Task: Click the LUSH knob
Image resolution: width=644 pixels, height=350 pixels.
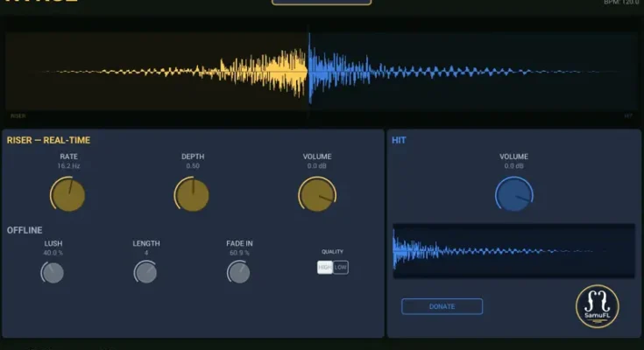Action: 53,272
